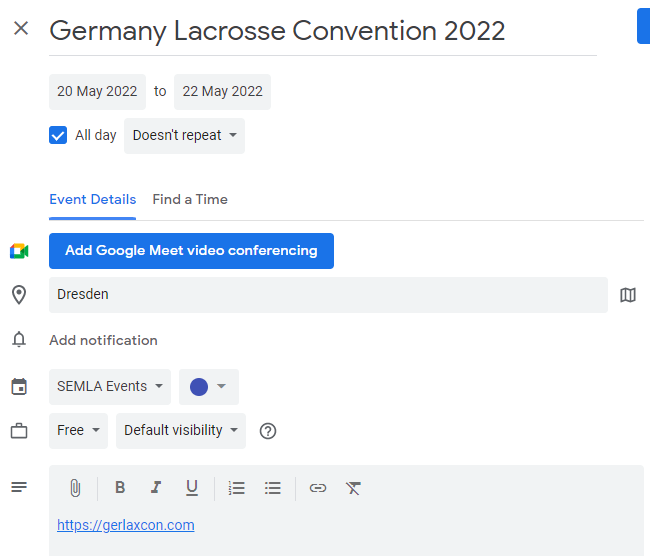Click the calendar icon beside SEMLA Events
Viewport: 650px width, 556px height.
tap(19, 386)
